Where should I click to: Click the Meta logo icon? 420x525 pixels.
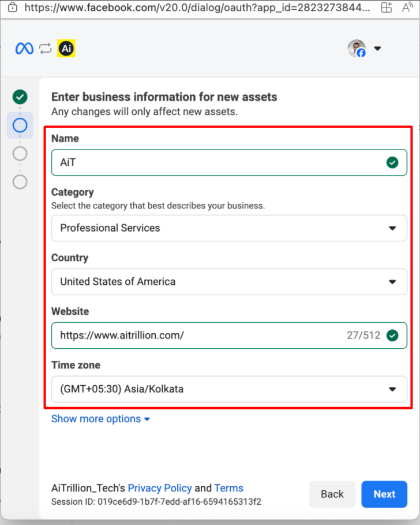point(24,49)
